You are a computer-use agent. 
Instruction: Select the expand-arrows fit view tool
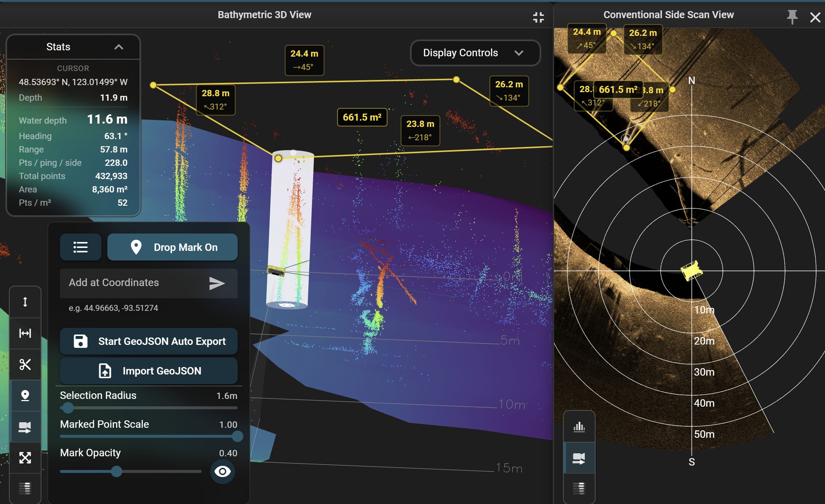pyautogui.click(x=25, y=458)
